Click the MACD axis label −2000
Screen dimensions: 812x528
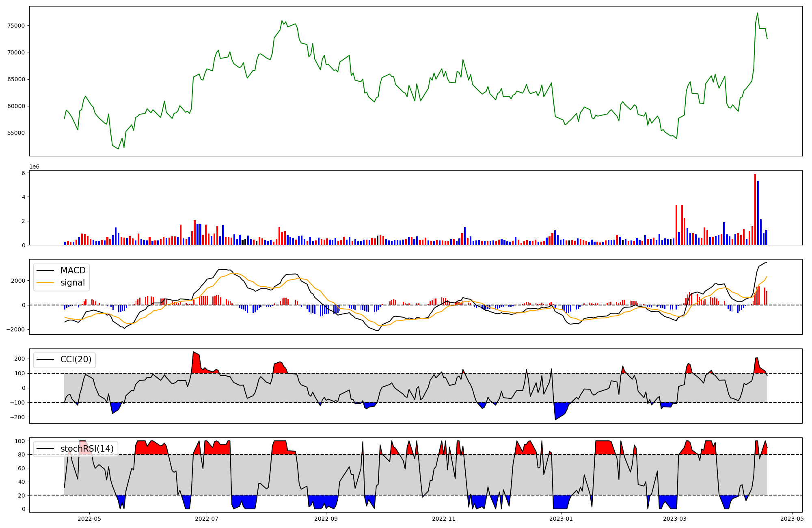click(x=15, y=329)
